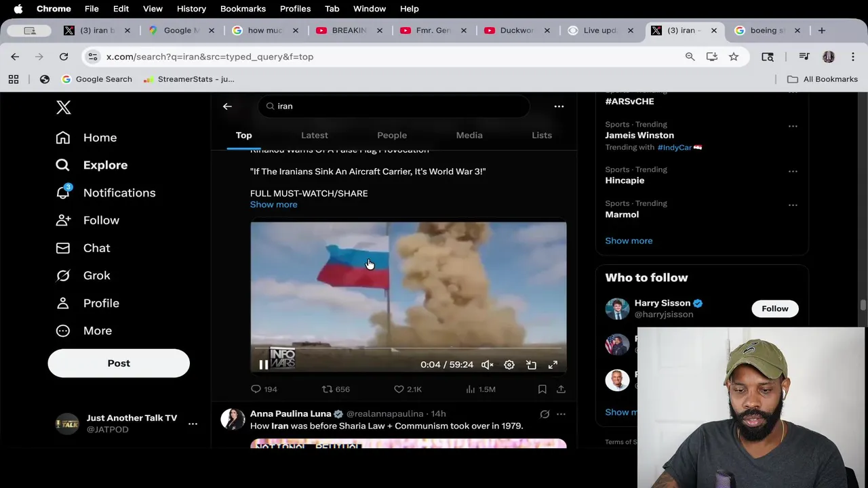View analytics showing 1.5M views
This screenshot has width=868, height=488.
click(x=481, y=389)
